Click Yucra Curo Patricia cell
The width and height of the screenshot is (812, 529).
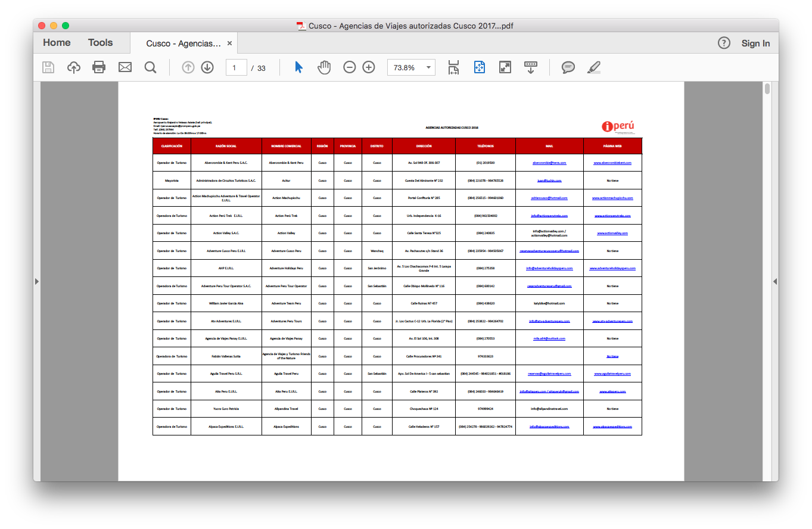click(x=226, y=409)
